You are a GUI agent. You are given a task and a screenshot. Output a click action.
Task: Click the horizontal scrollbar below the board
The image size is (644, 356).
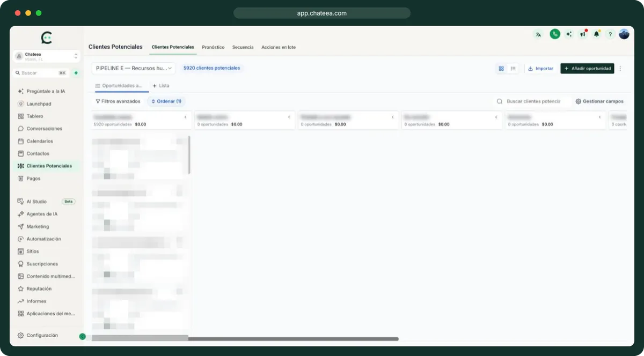[x=245, y=339]
